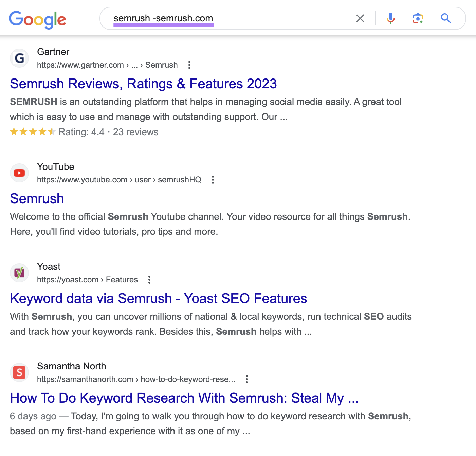Viewport: 476px width, 456px height.
Task: Open Semrush Reviews, Ratings & Features 2023
Action: coord(143,84)
